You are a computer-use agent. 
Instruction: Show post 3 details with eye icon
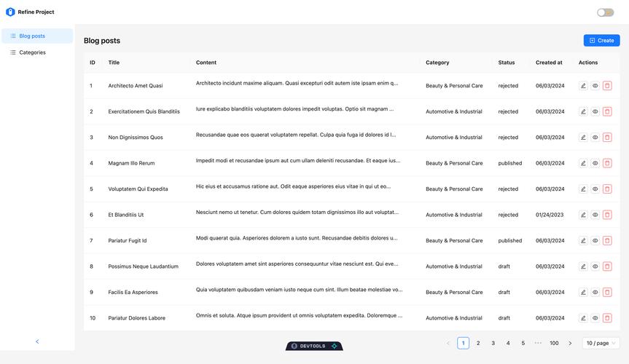595,138
